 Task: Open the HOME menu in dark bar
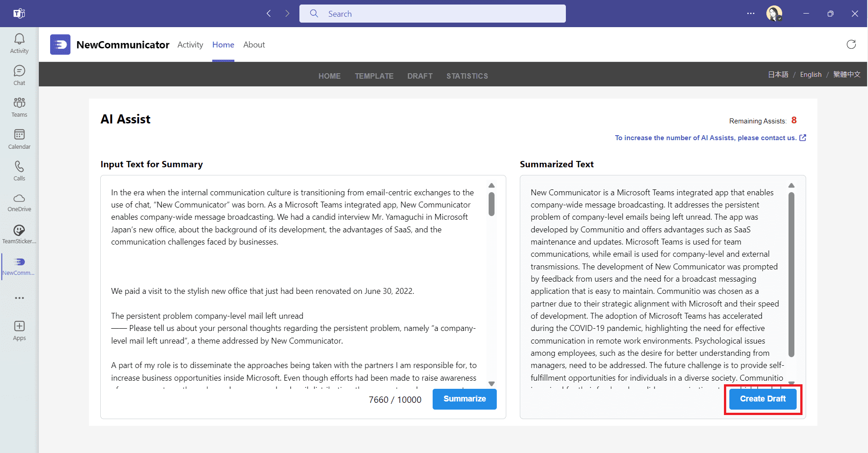329,76
